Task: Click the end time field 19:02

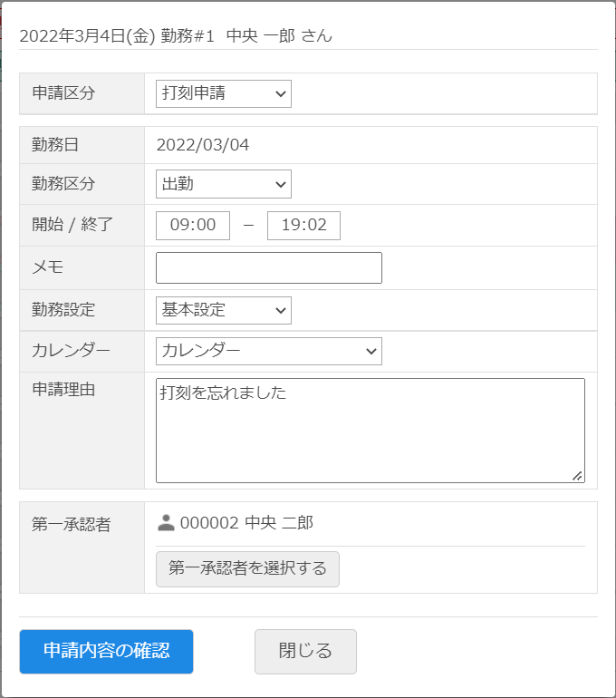Action: pos(303,226)
